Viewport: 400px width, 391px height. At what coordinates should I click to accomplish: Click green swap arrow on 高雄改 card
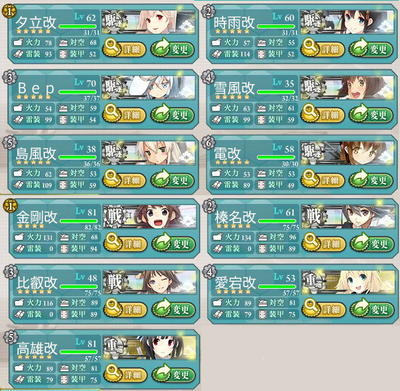tap(161, 373)
